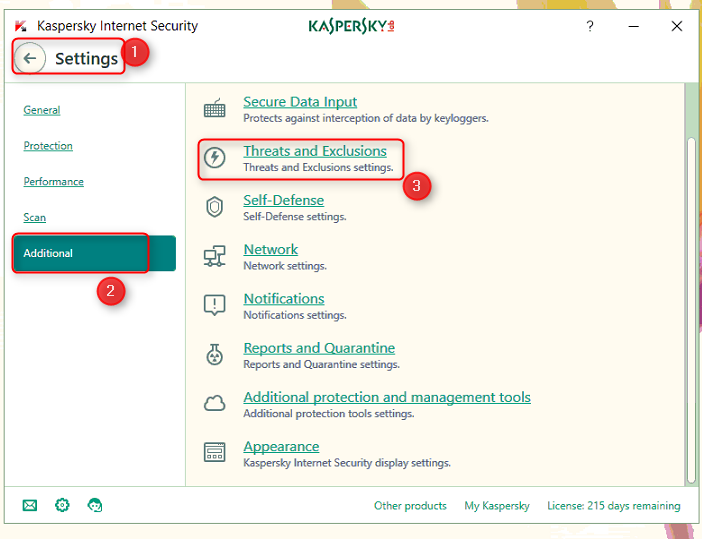Click the Kaspersky K logo in title bar
702x539 pixels.
click(x=21, y=26)
